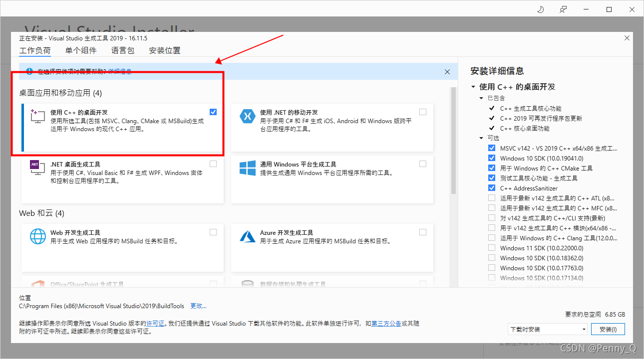644x359 pixels.
Task: Collapse the 可选 optional components list
Action: coord(482,138)
